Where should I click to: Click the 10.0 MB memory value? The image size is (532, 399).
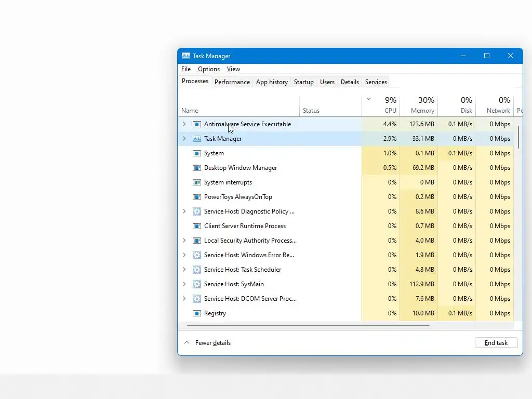423,313
